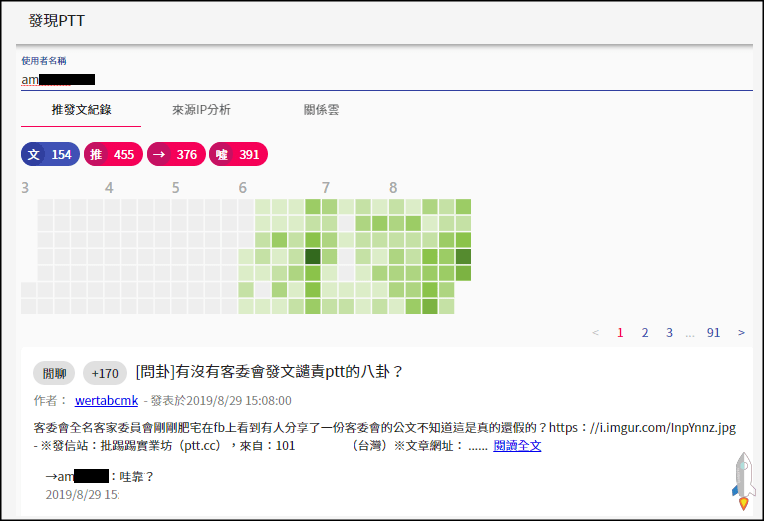Click the +170 score badge
The width and height of the screenshot is (764, 521).
[105, 373]
